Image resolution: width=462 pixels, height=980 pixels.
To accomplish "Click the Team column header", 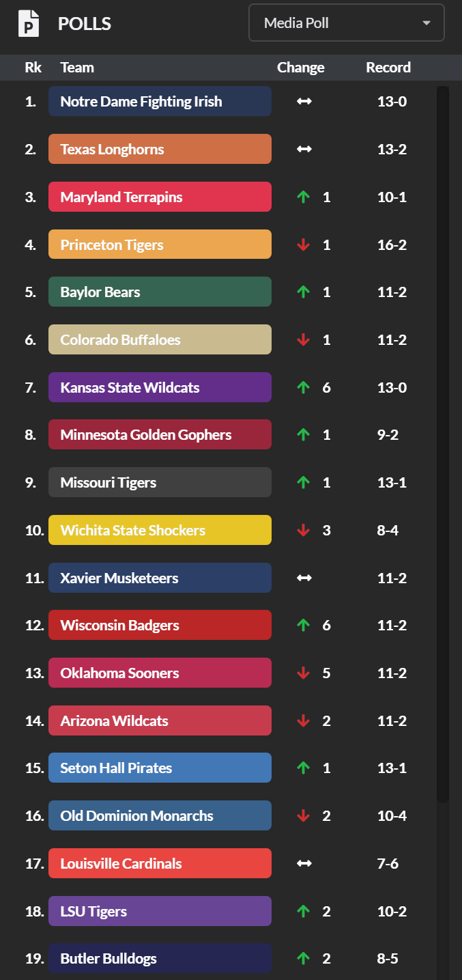I will pyautogui.click(x=77, y=68).
